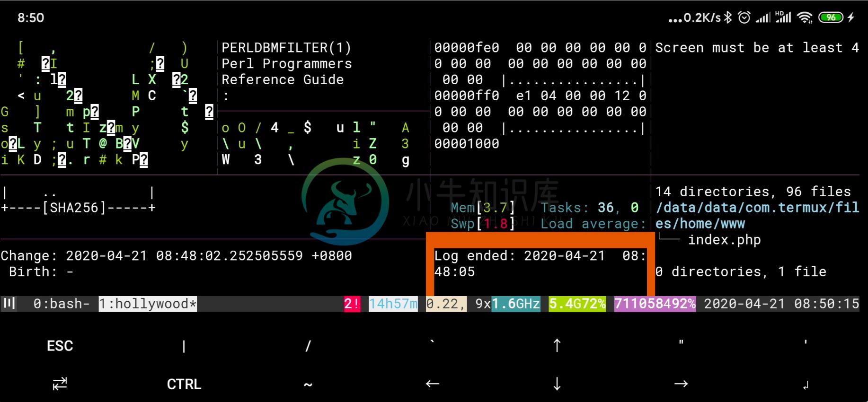Tap the Tab key icon

coord(60,384)
